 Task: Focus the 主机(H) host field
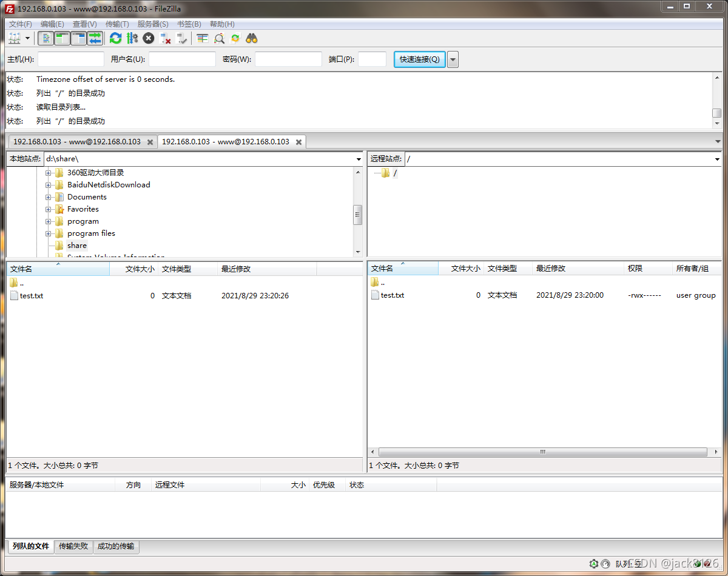click(x=71, y=59)
